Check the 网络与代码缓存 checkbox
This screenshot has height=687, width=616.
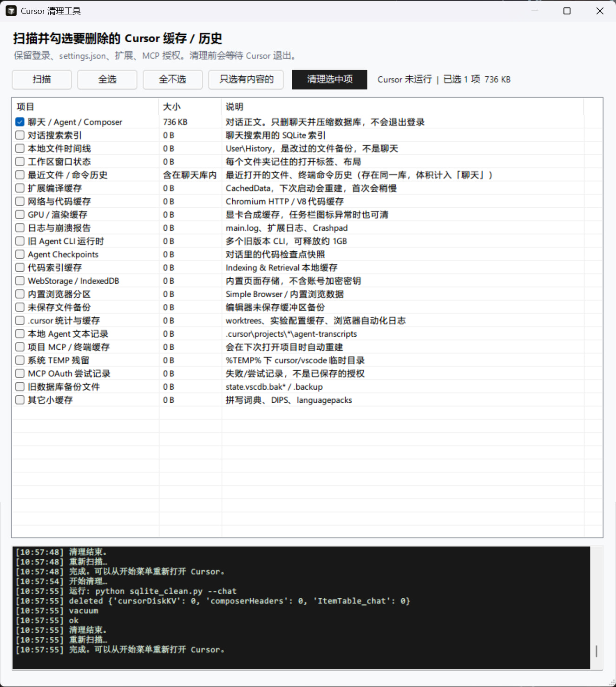coord(20,202)
